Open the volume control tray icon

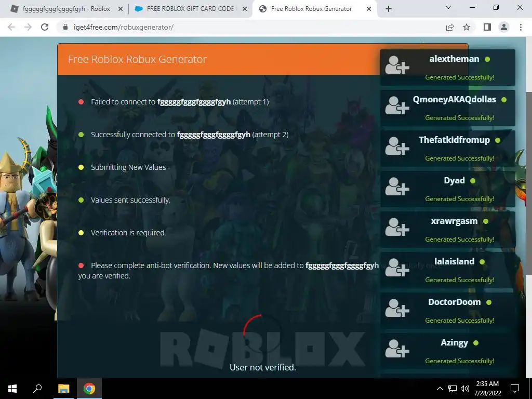pos(465,389)
